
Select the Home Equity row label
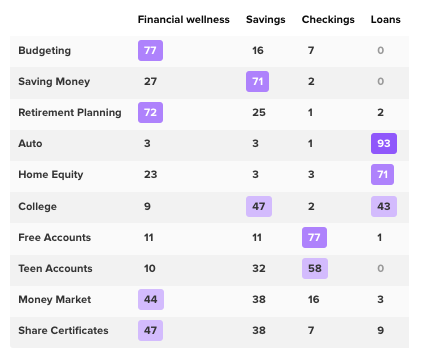point(51,174)
